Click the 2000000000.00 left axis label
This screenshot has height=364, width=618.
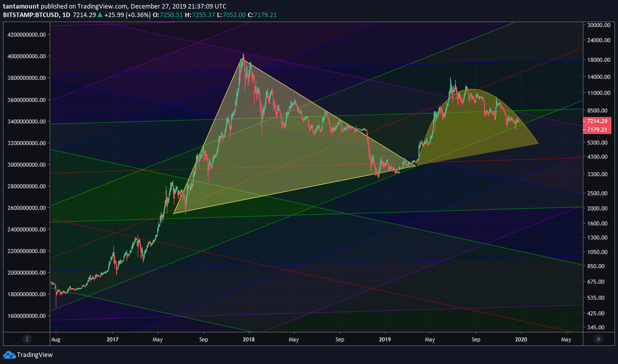coord(28,272)
